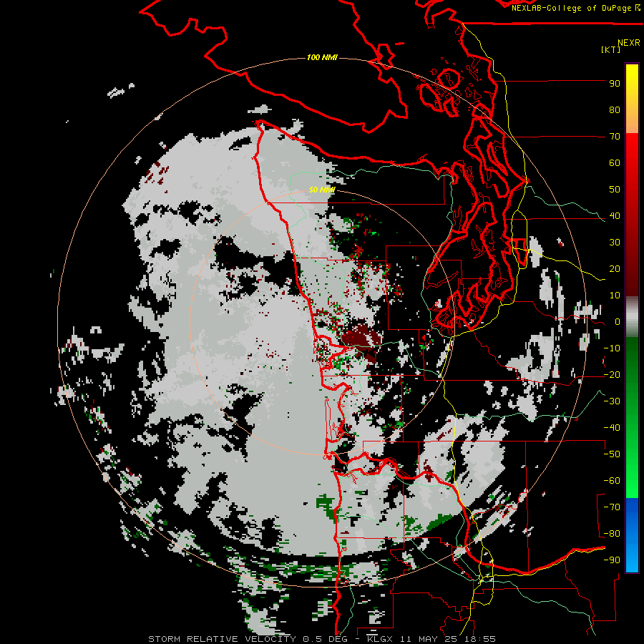The width and height of the screenshot is (644, 644).
Task: Click the -60 knot legend value
Action: pos(612,481)
